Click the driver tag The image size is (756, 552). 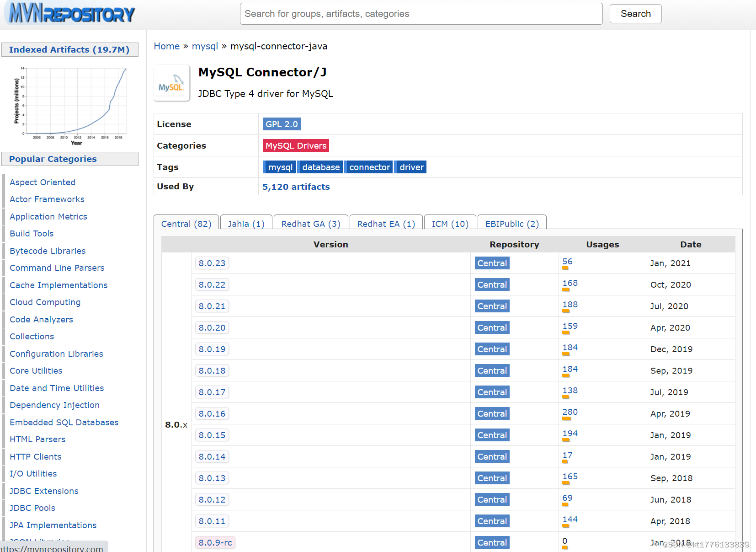[411, 167]
